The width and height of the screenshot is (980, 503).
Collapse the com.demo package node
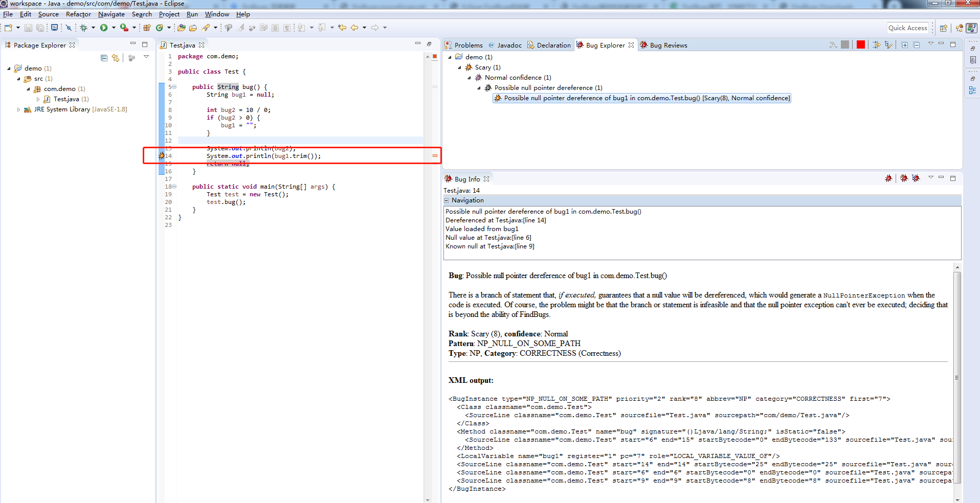click(29, 89)
